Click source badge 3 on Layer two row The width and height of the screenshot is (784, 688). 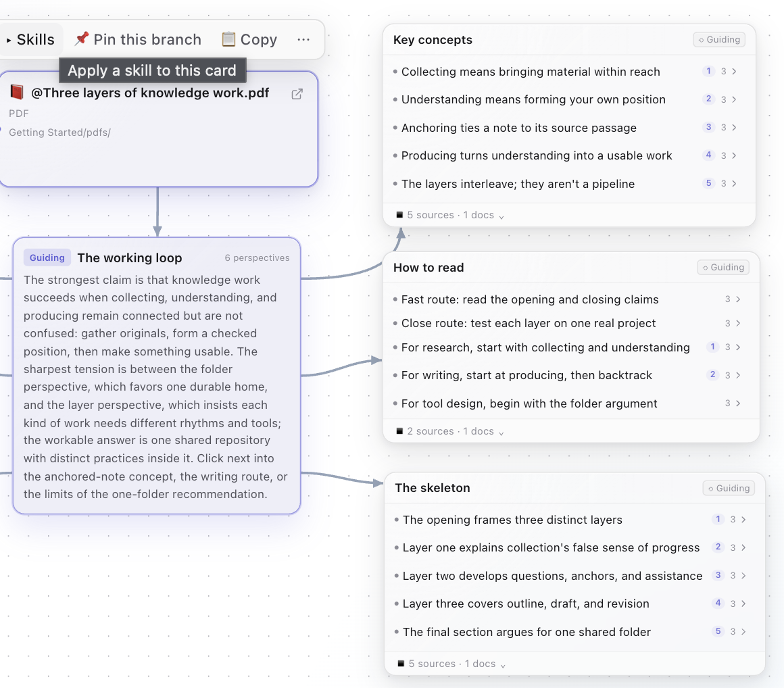click(718, 575)
